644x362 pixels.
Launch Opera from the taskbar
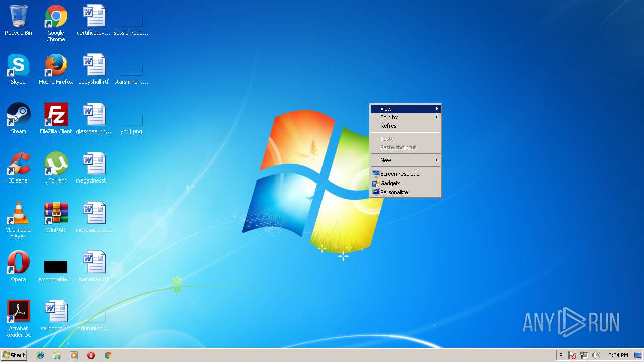point(91,355)
